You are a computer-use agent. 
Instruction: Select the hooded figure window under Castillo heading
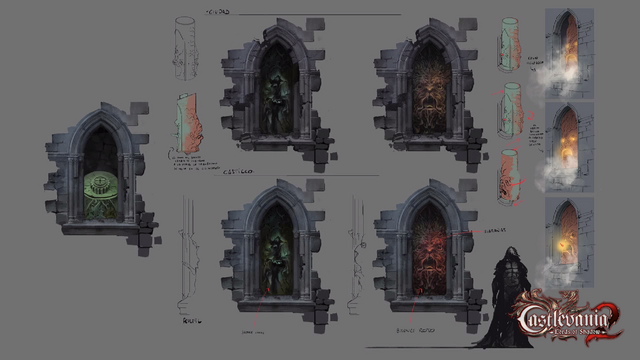click(x=278, y=255)
